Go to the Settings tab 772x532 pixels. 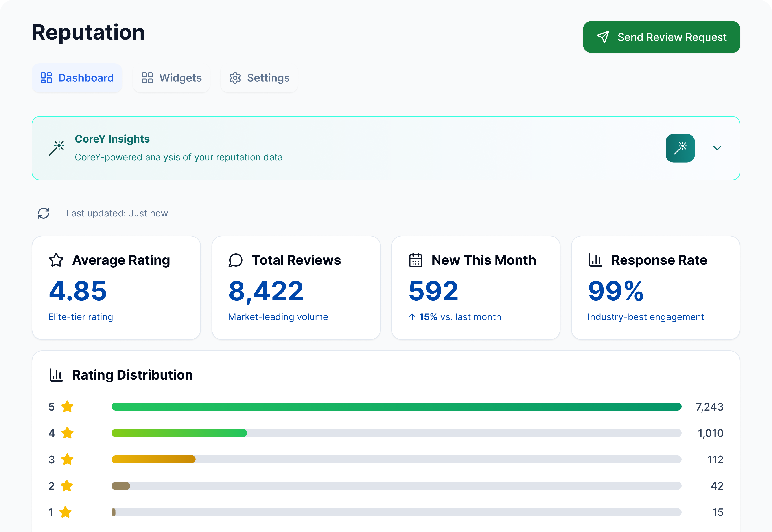pyautogui.click(x=259, y=78)
